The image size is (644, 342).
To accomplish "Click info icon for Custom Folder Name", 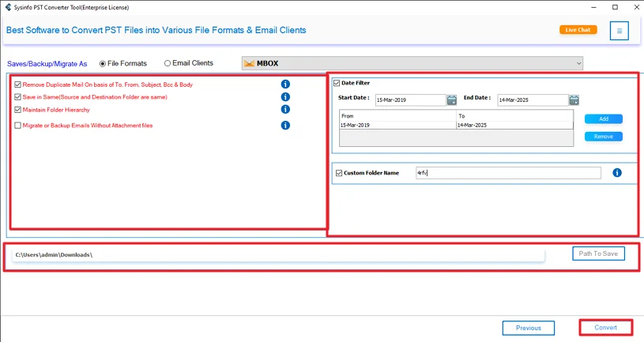I will coord(617,173).
